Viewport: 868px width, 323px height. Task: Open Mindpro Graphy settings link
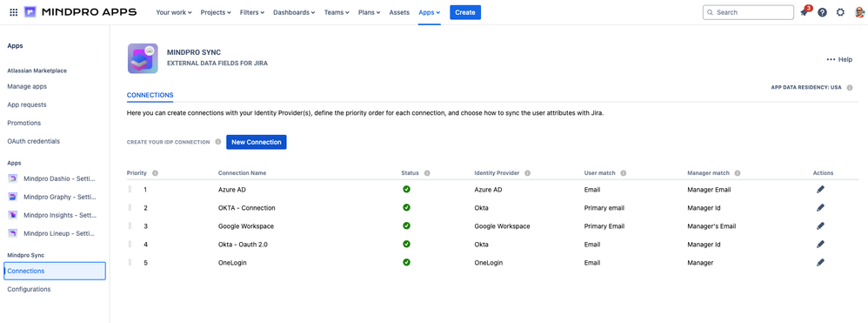point(60,197)
